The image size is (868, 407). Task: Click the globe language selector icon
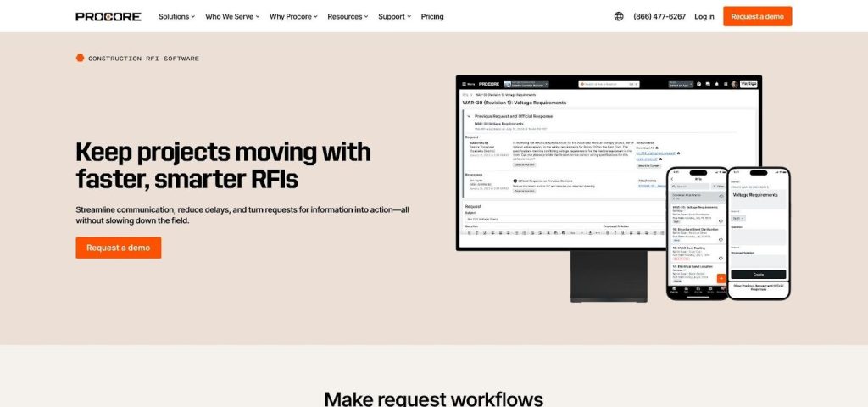619,16
